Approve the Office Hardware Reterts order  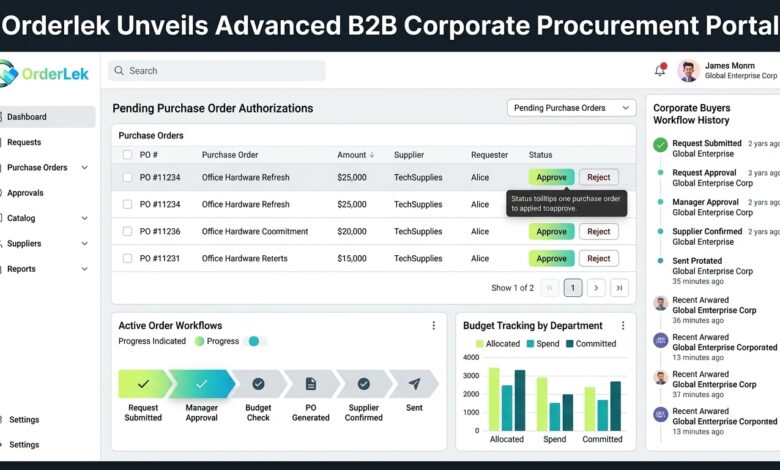point(551,258)
